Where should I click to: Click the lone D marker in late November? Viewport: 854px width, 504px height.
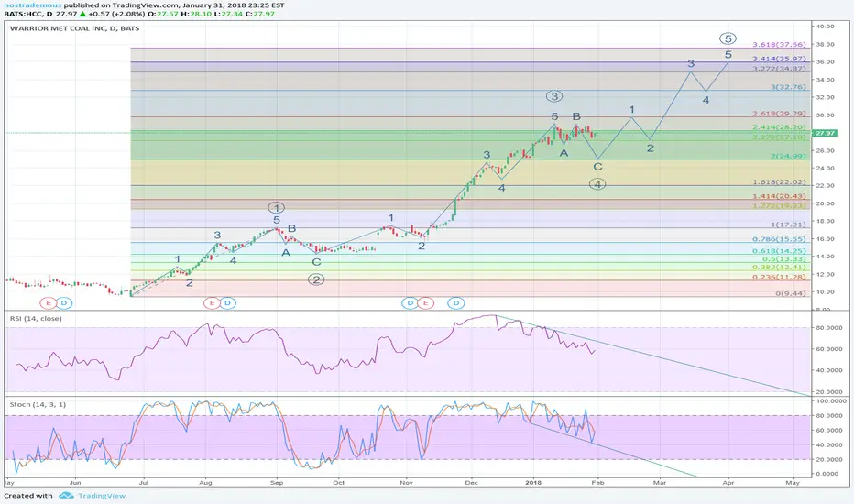point(456,303)
